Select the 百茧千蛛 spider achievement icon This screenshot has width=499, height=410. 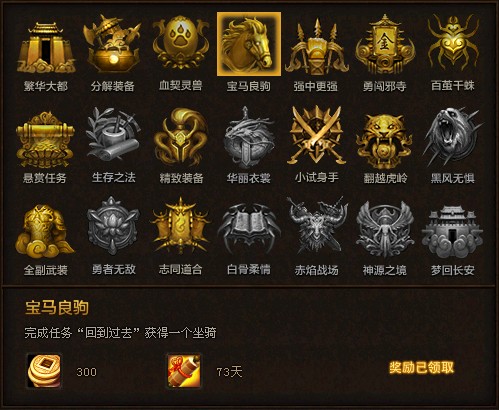pos(453,44)
